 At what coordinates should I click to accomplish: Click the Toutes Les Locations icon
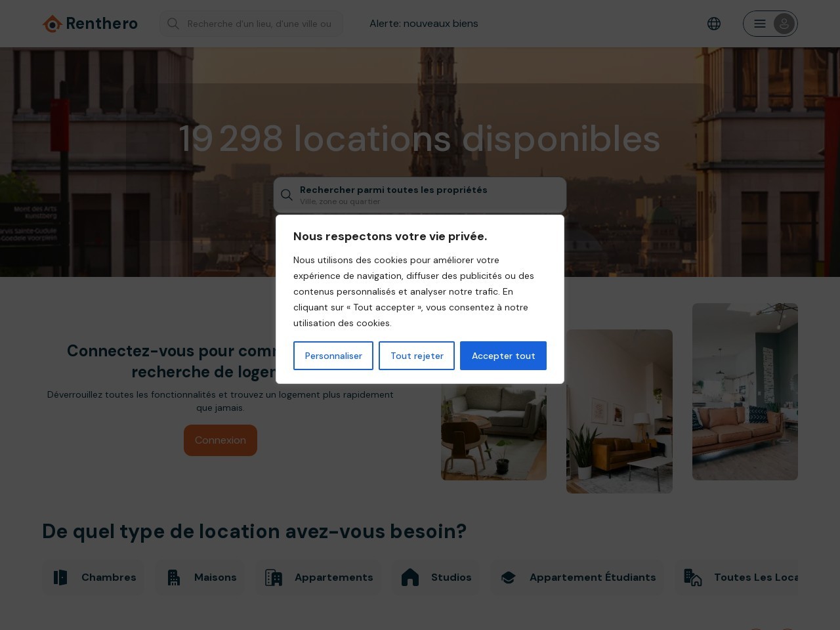693,577
